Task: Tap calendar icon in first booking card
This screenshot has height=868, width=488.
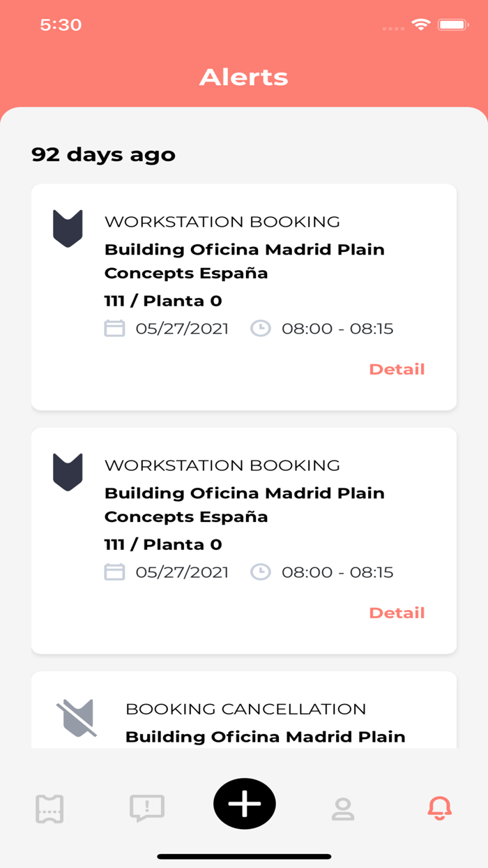Action: coord(114,328)
